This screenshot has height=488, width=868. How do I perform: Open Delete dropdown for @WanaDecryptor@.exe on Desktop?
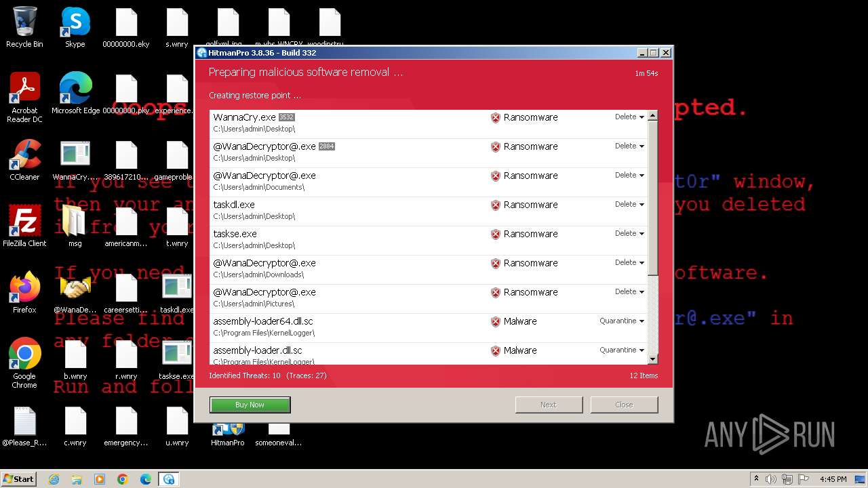(629, 146)
